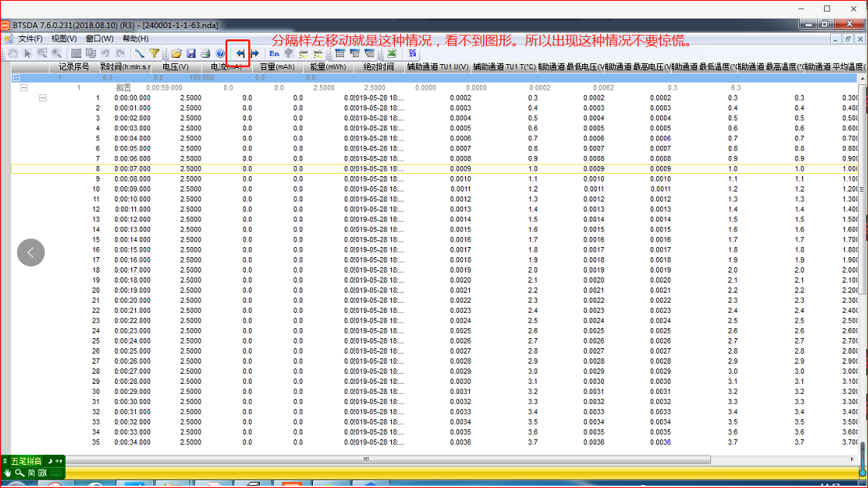Click the vertical scroll up arrow

click(863, 79)
